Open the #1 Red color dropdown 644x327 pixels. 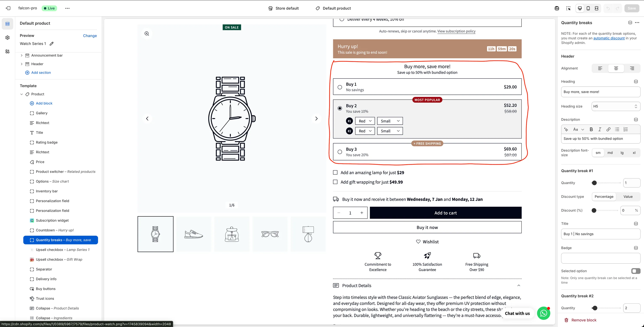click(x=365, y=121)
